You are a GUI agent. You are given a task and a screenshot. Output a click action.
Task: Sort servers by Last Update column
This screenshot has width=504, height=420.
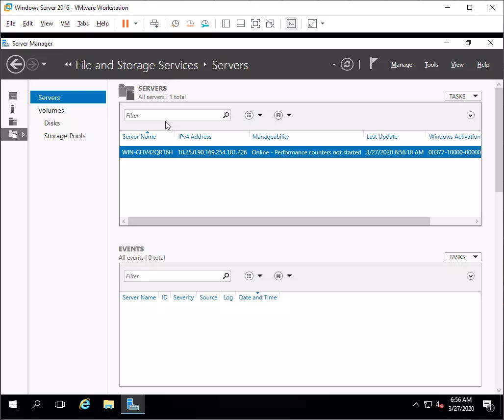coord(382,137)
